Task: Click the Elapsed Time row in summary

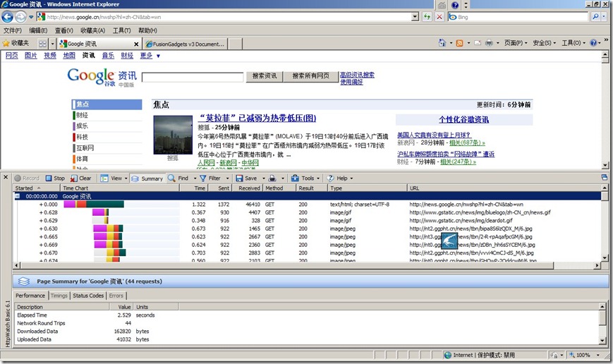Action: 308,315
